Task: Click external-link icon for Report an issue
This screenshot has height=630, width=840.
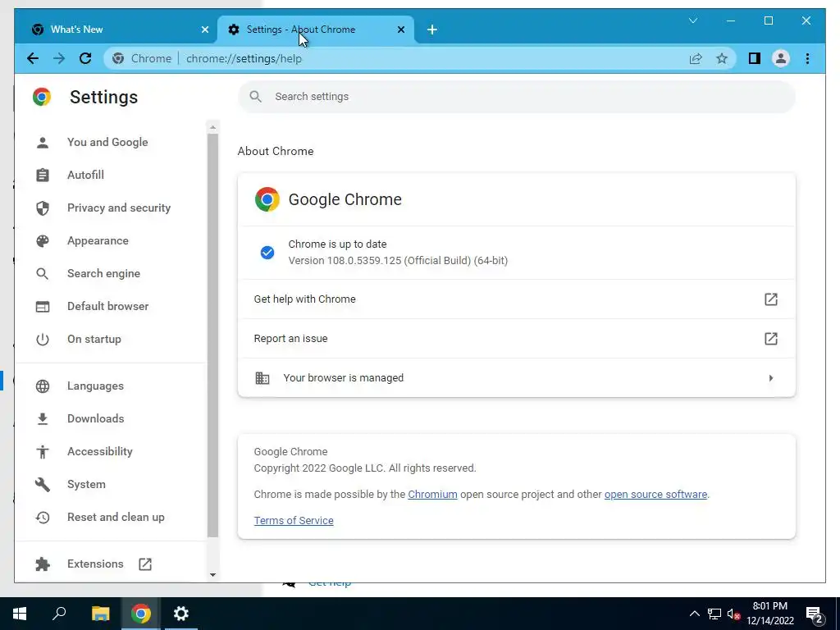Action: pyautogui.click(x=770, y=339)
